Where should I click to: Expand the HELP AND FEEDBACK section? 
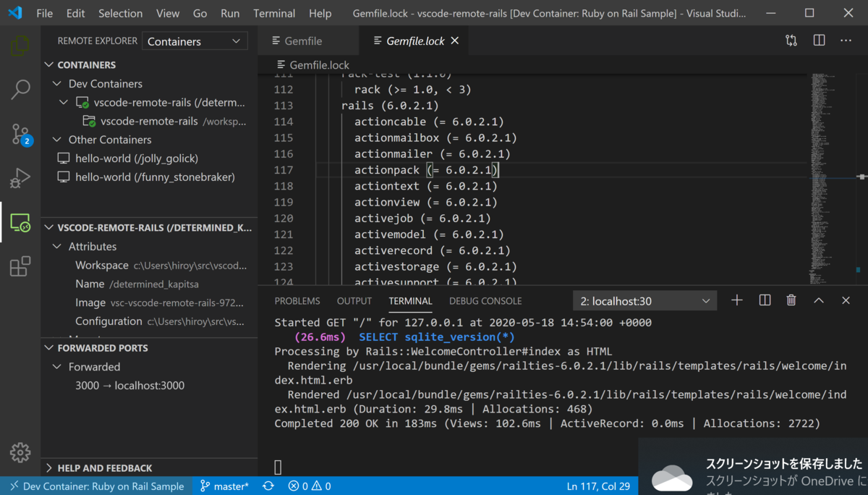[49, 468]
